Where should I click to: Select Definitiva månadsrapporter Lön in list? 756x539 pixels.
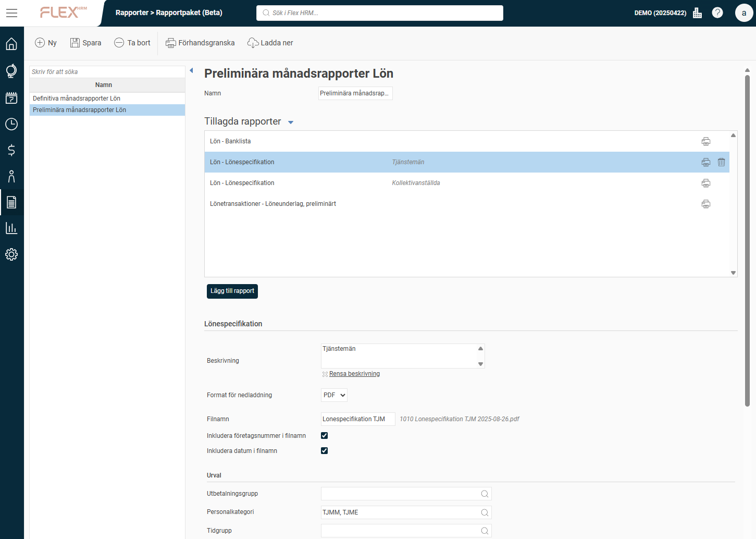point(77,99)
